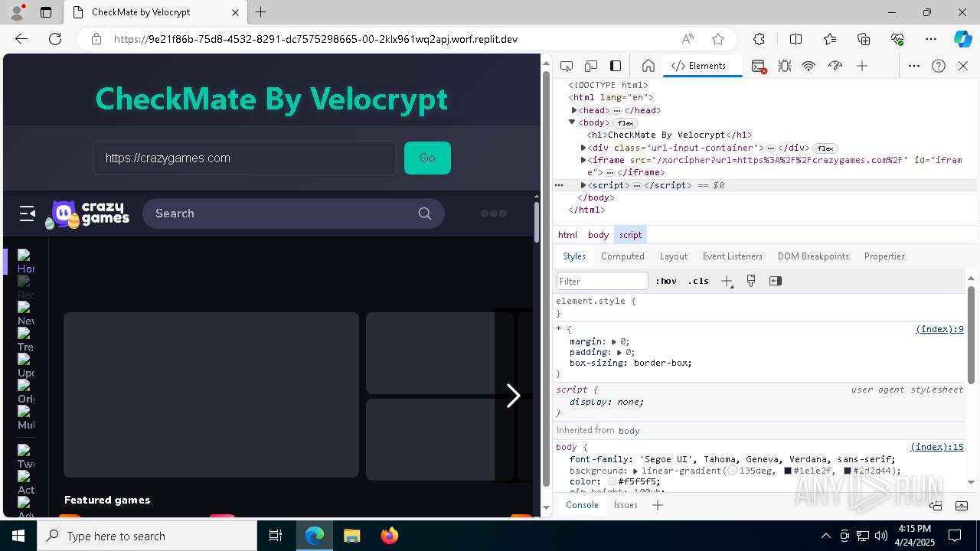Open the Sources bug icon tool

(784, 66)
